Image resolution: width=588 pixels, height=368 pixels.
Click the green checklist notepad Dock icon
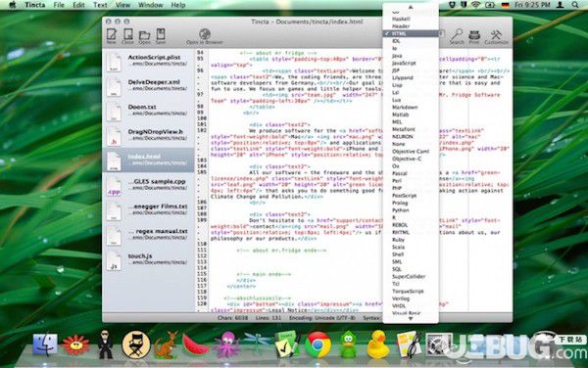click(286, 345)
